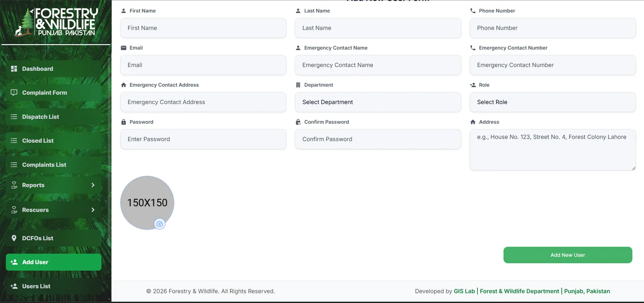Screen dimensions: 644x303
Task: Open Dashboard from the sidebar
Action: [54, 69]
